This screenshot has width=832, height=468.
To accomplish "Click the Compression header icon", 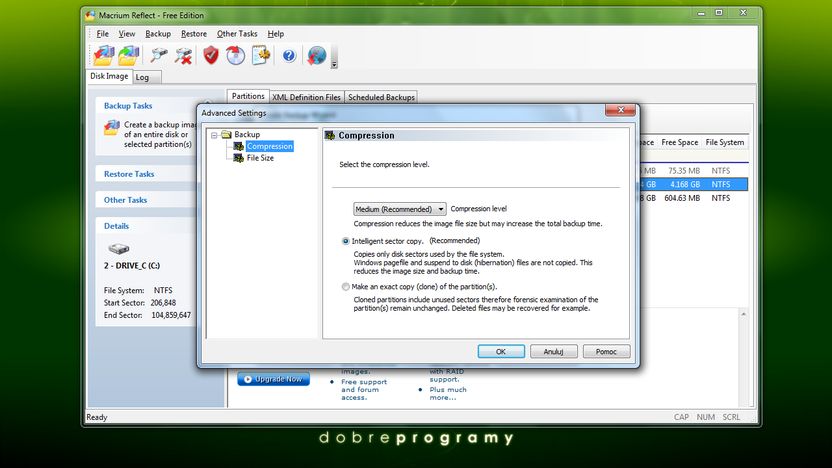I will 330,136.
